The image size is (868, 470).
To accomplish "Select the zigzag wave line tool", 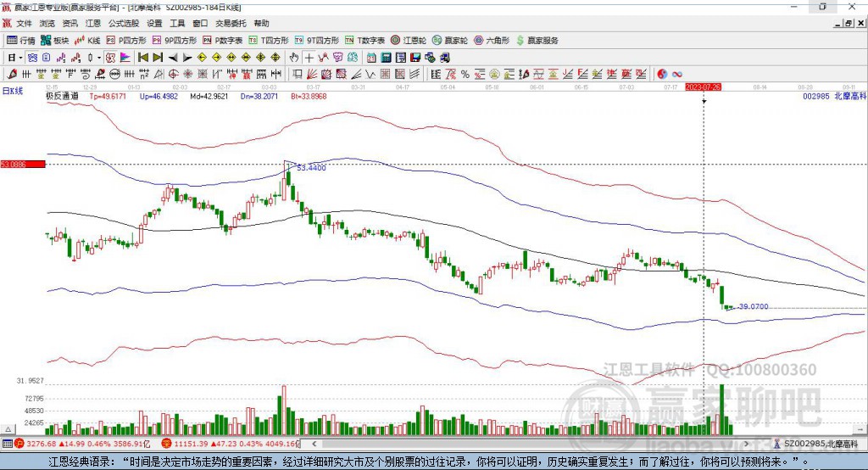I will (x=370, y=75).
